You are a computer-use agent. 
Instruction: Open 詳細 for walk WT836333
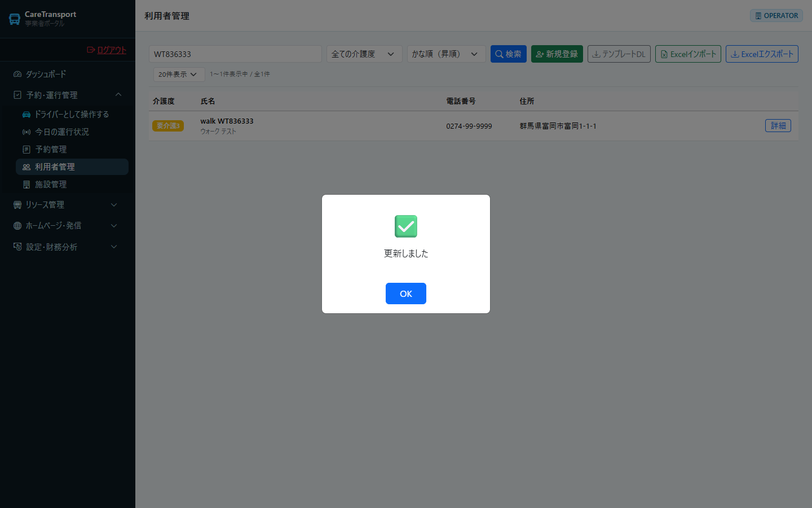click(778, 126)
